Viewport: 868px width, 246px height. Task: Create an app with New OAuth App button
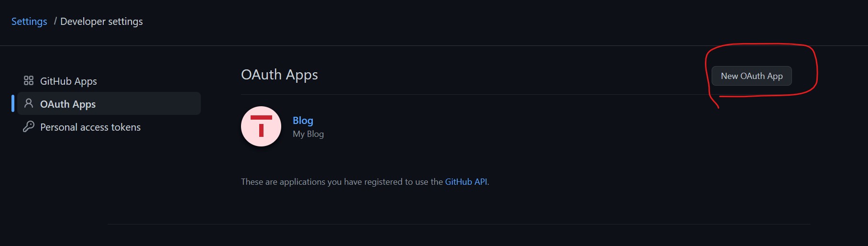coord(752,76)
